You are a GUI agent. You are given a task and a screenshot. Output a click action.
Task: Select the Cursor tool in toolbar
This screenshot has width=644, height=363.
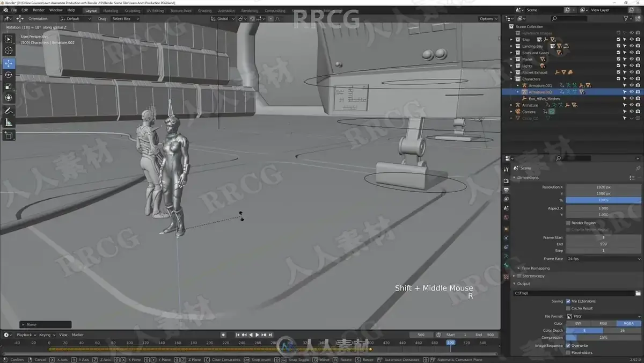(x=9, y=50)
